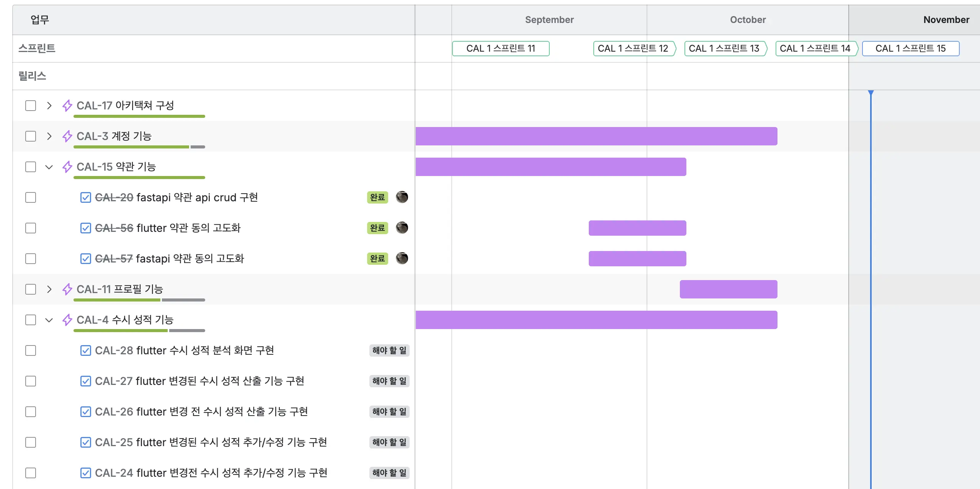Expand the CAL-11 프로필 기능 epic
Image resolution: width=980 pixels, height=489 pixels.
pyautogui.click(x=49, y=289)
